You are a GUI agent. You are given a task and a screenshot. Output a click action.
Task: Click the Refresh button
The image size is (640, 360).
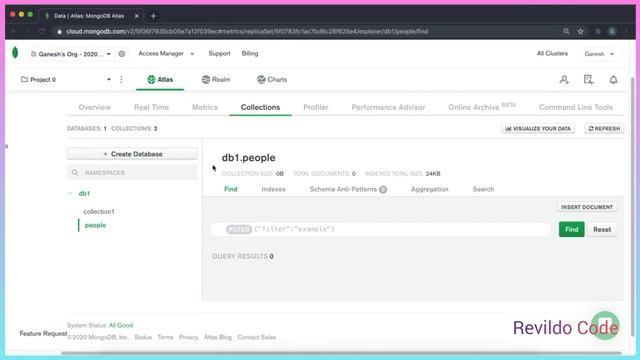coord(604,129)
